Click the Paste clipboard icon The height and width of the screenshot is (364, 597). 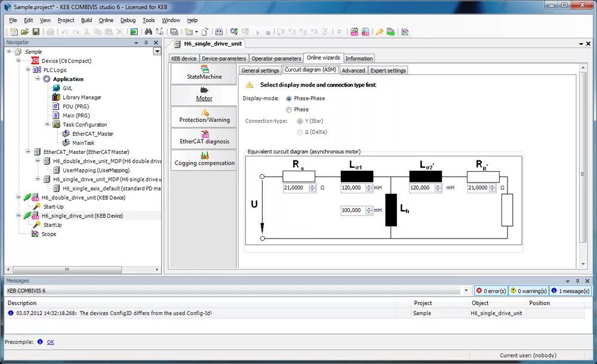[x=109, y=32]
